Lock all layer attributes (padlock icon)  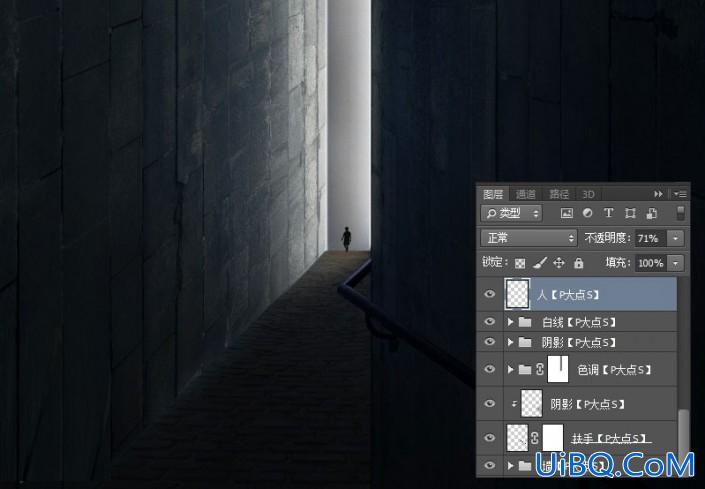point(579,262)
